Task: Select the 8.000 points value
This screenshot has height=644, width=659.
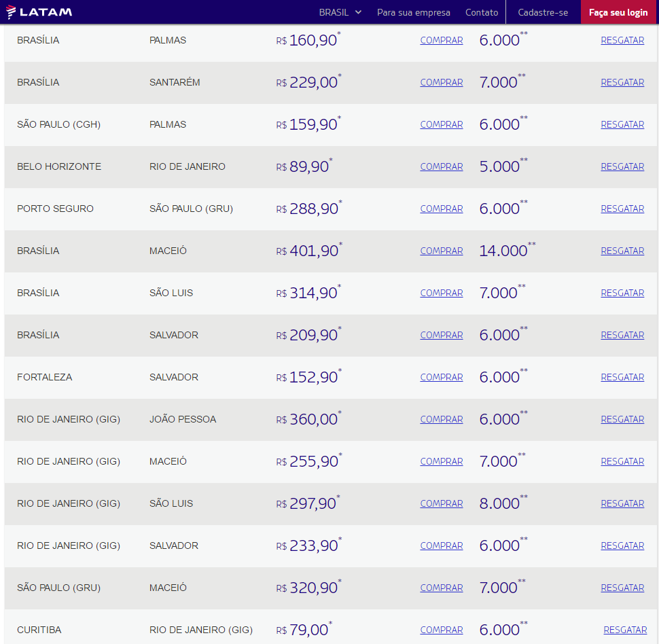Action: (x=503, y=503)
